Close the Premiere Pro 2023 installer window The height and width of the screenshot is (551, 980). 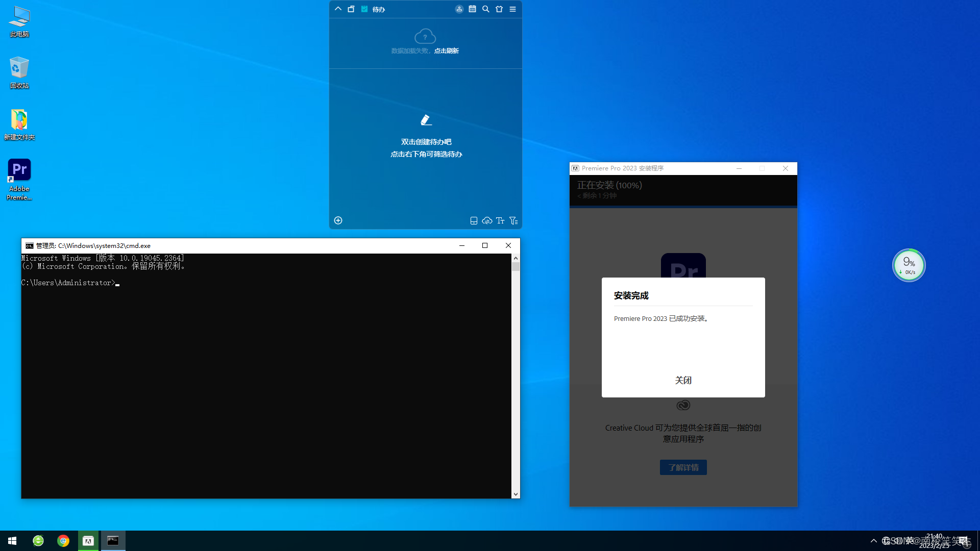(786, 168)
